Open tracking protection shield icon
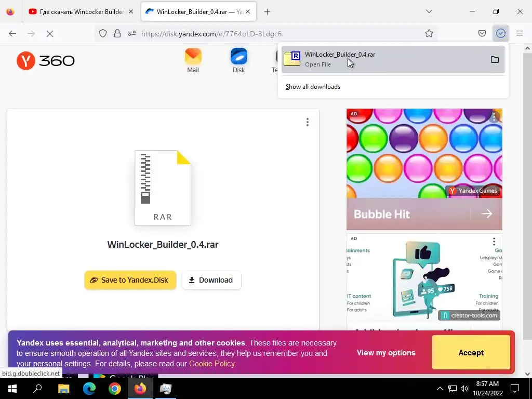532x399 pixels. [x=103, y=33]
